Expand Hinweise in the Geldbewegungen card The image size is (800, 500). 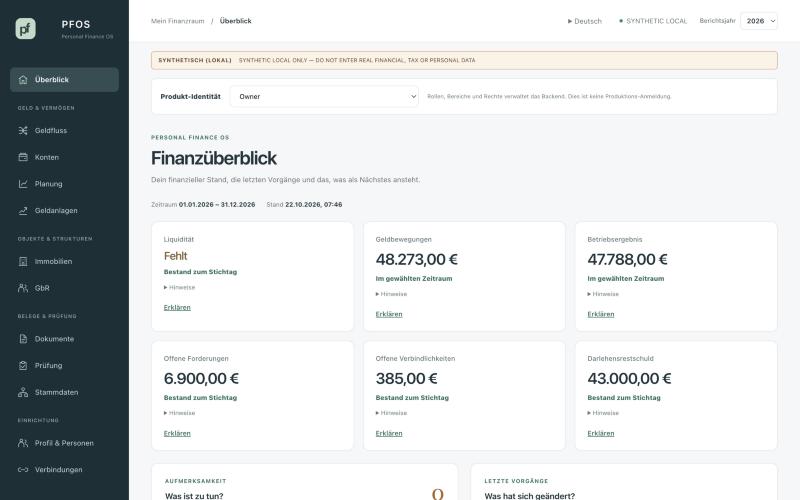pos(391,294)
